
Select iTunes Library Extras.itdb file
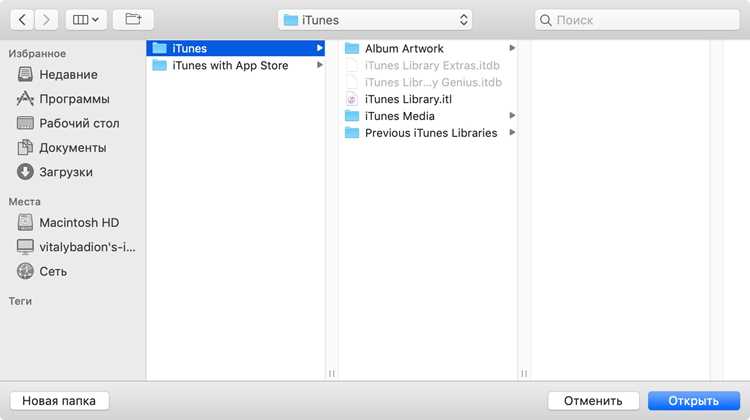(428, 66)
